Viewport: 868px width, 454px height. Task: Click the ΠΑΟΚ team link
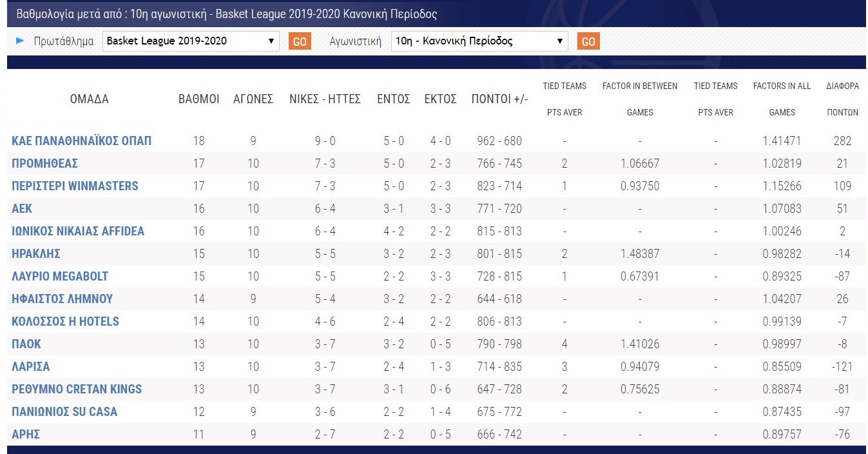pos(26,344)
